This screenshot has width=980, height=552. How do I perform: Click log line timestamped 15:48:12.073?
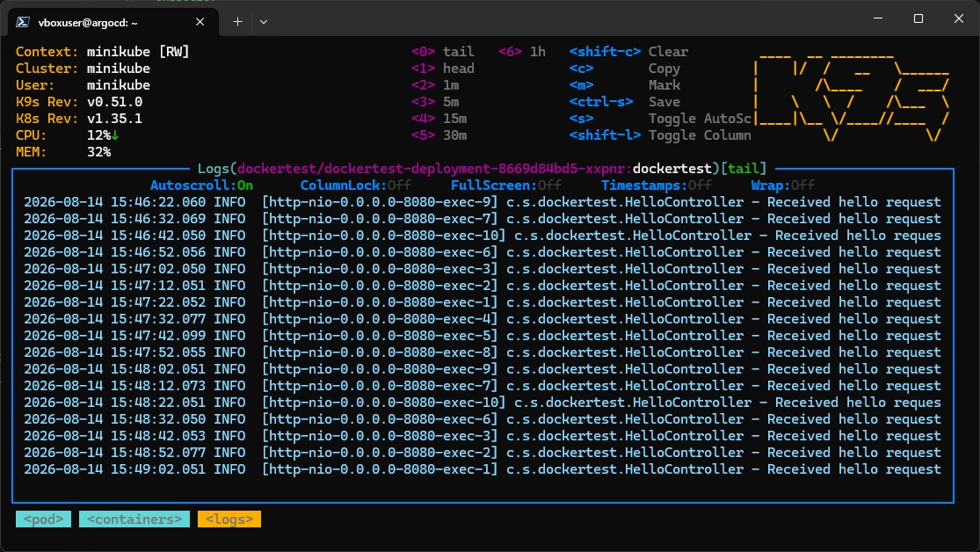click(483, 386)
